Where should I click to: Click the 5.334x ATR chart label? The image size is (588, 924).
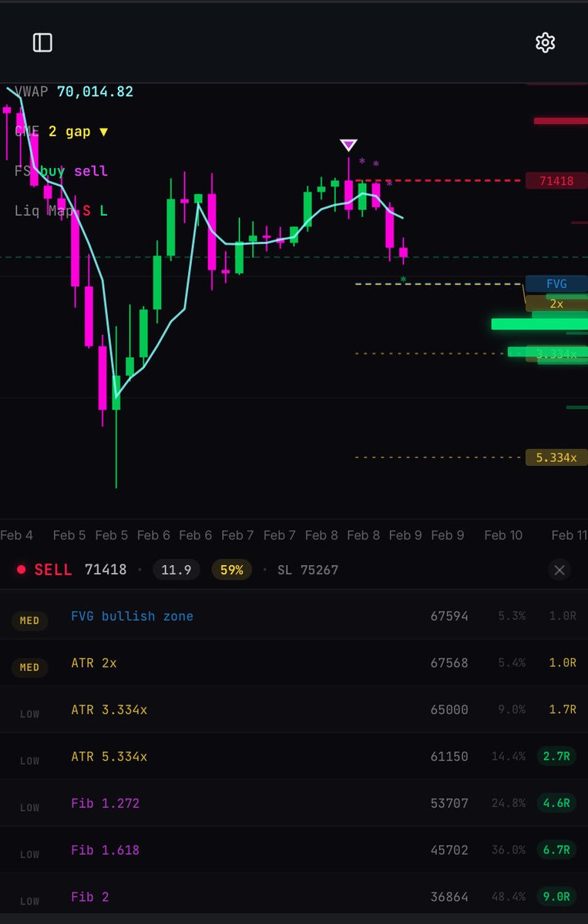click(x=556, y=457)
